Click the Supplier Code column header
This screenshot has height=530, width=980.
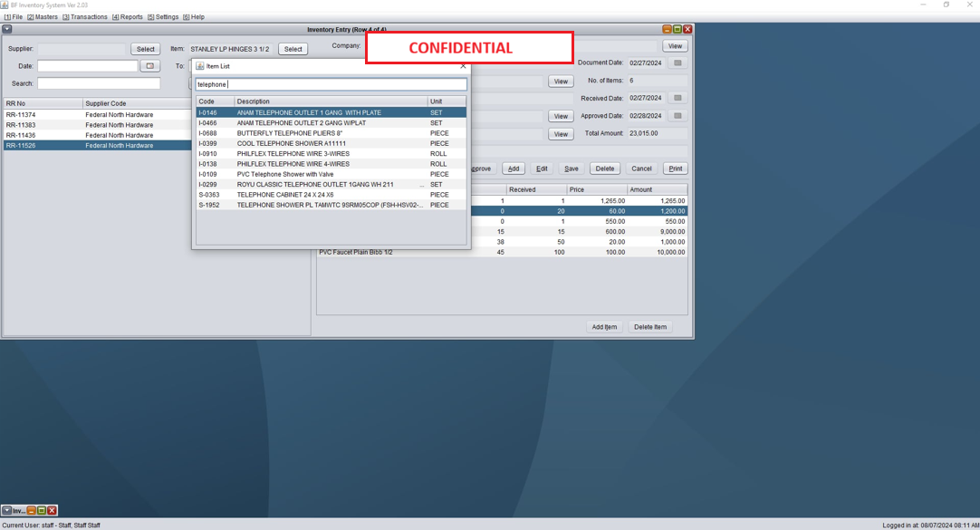pos(138,103)
